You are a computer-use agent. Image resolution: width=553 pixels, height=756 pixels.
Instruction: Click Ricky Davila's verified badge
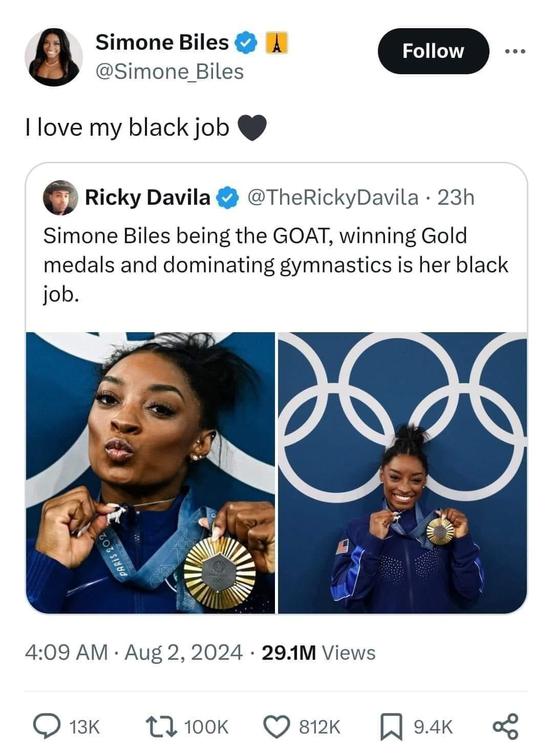(x=227, y=198)
